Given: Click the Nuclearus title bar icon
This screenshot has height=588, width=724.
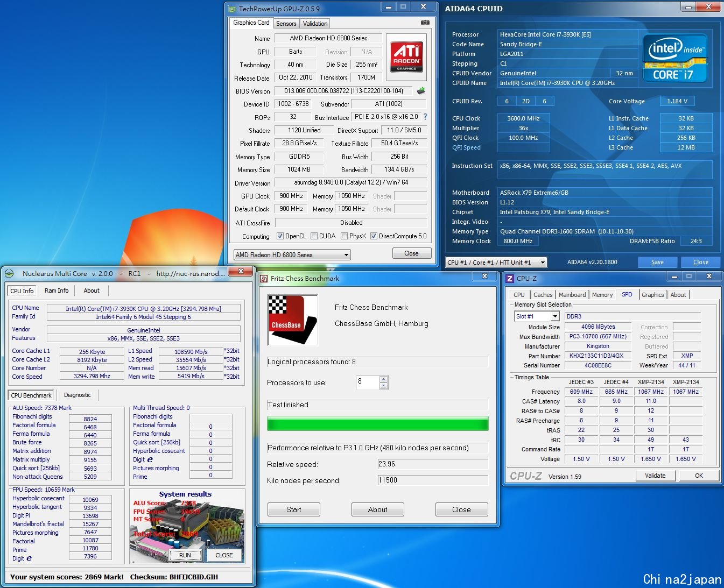Looking at the screenshot, I should 9,274.
